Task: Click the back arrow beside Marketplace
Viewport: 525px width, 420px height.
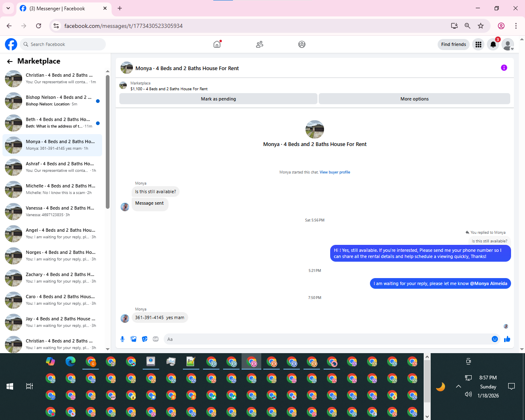Action: click(x=10, y=62)
